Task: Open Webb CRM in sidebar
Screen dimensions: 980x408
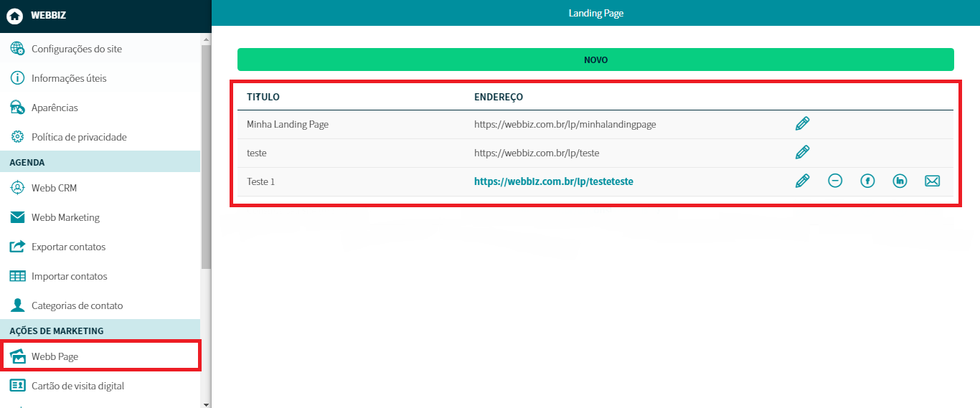Action: click(x=54, y=188)
